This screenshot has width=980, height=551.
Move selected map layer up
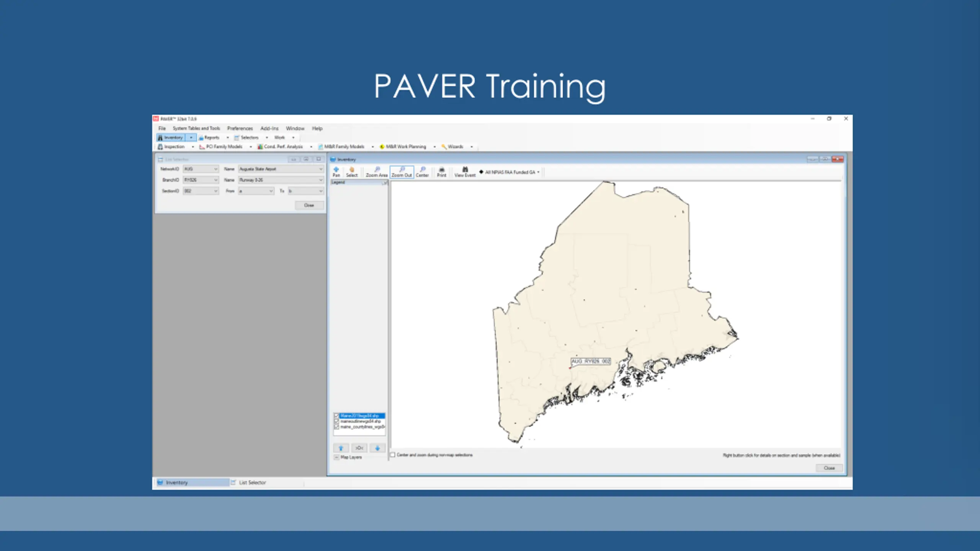341,448
